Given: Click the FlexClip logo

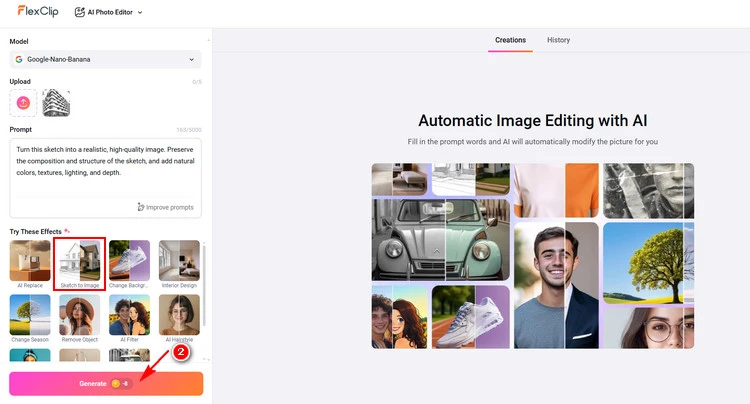Looking at the screenshot, I should click(x=38, y=11).
